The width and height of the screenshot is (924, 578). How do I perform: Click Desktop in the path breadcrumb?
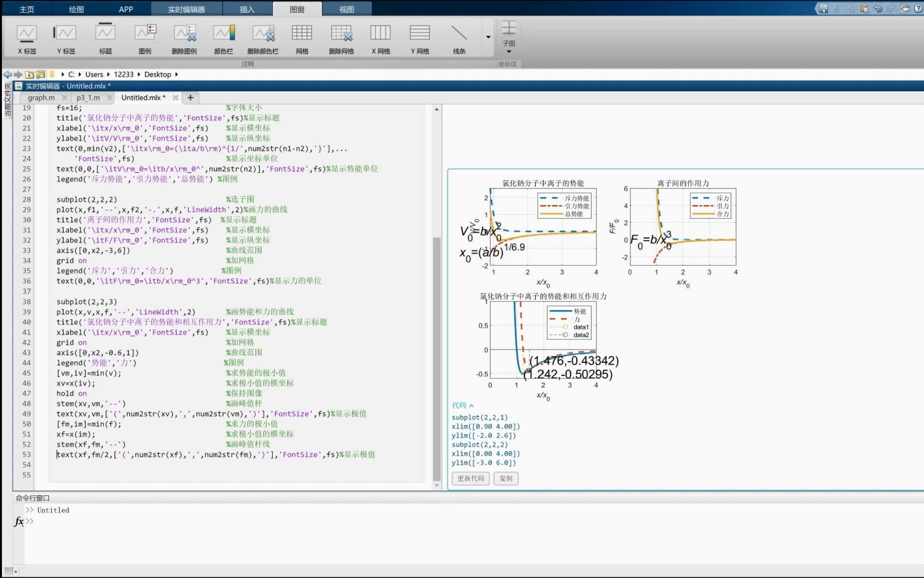click(158, 74)
